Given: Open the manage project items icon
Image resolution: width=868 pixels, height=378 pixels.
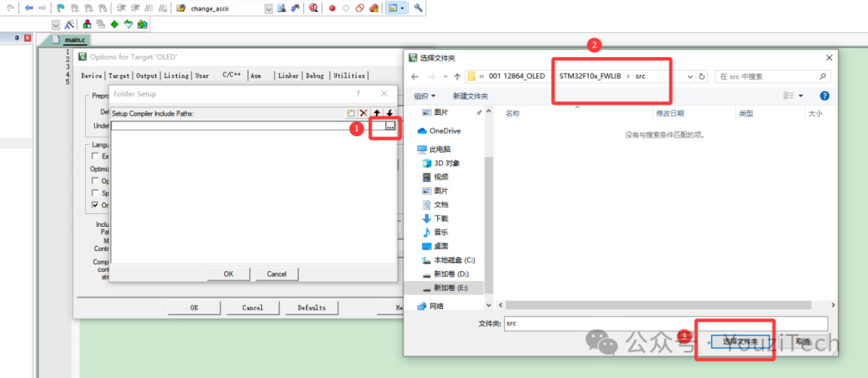Looking at the screenshot, I should tap(88, 24).
